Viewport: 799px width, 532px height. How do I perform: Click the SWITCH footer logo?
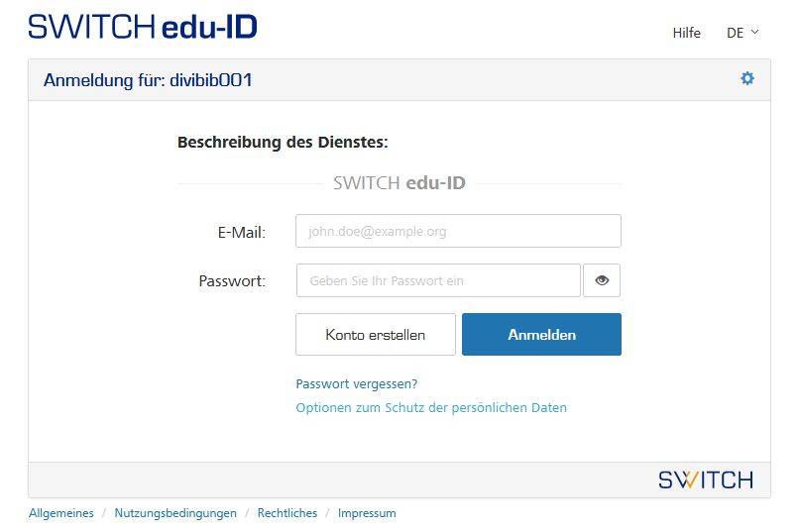pyautogui.click(x=705, y=480)
